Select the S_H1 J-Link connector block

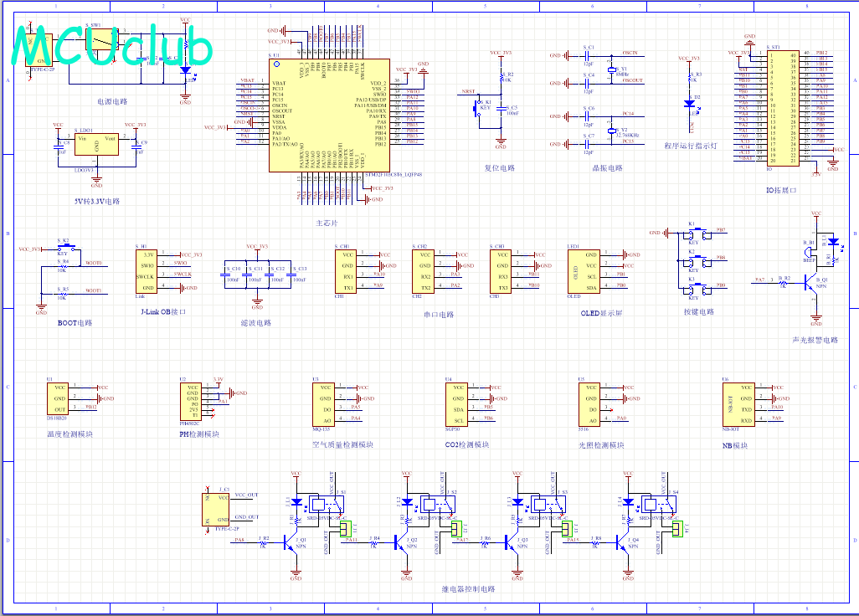point(147,271)
